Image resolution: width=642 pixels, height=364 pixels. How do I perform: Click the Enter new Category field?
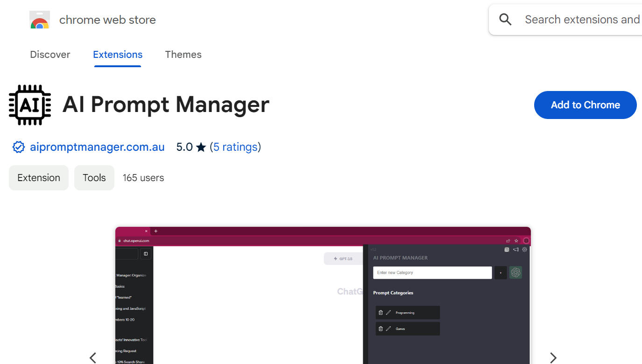click(x=432, y=272)
